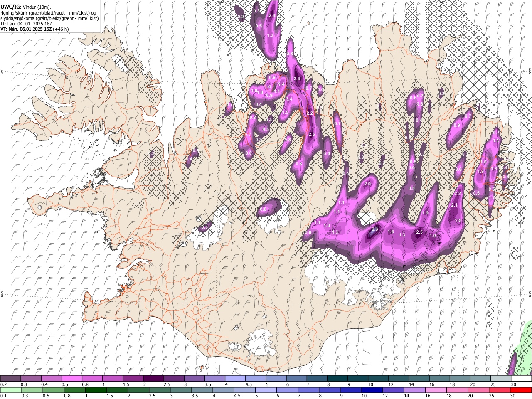Screen dimensions: 532x399
Task: Click the 2.1 snowfall value in the east
Action: click(454, 205)
